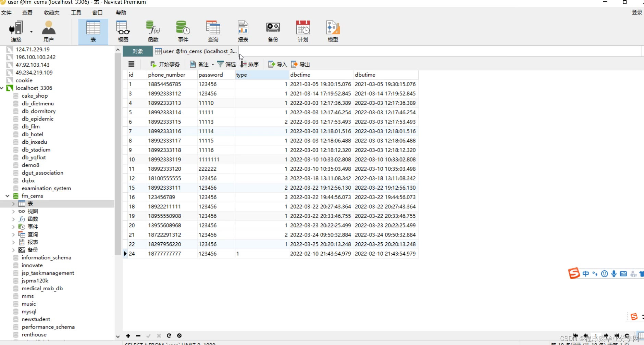This screenshot has height=345, width=644.
Task: Click the 导入 import button
Action: [277, 64]
